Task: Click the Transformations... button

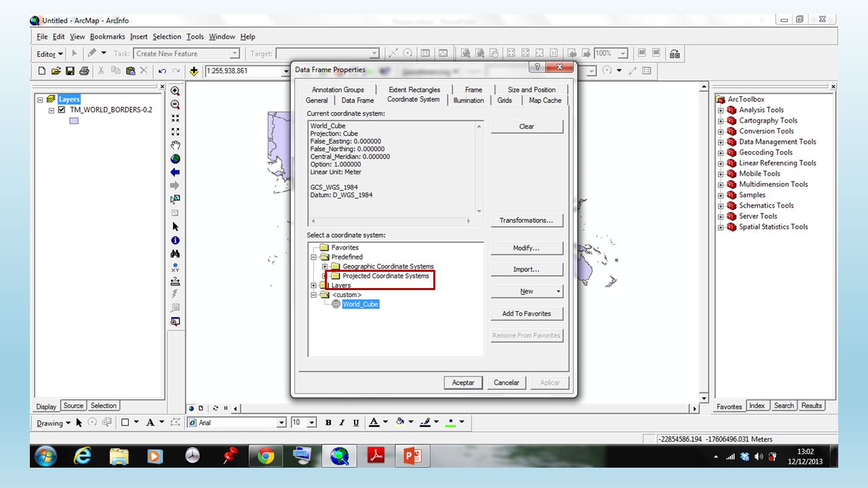Action: click(x=527, y=220)
